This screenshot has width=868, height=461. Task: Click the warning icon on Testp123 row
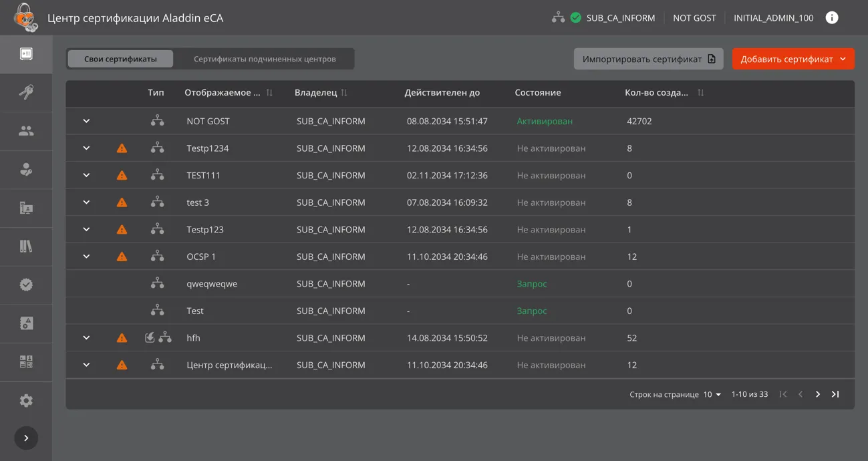pyautogui.click(x=122, y=230)
